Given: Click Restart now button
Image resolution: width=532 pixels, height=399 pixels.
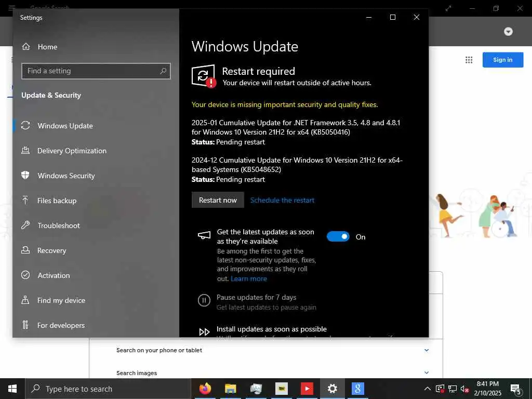Looking at the screenshot, I should (218, 200).
